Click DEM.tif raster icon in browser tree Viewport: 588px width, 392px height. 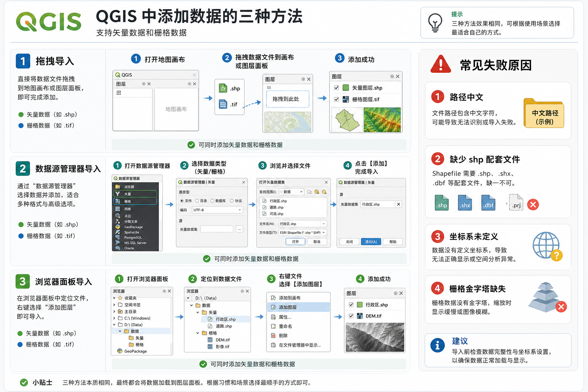tap(210, 340)
